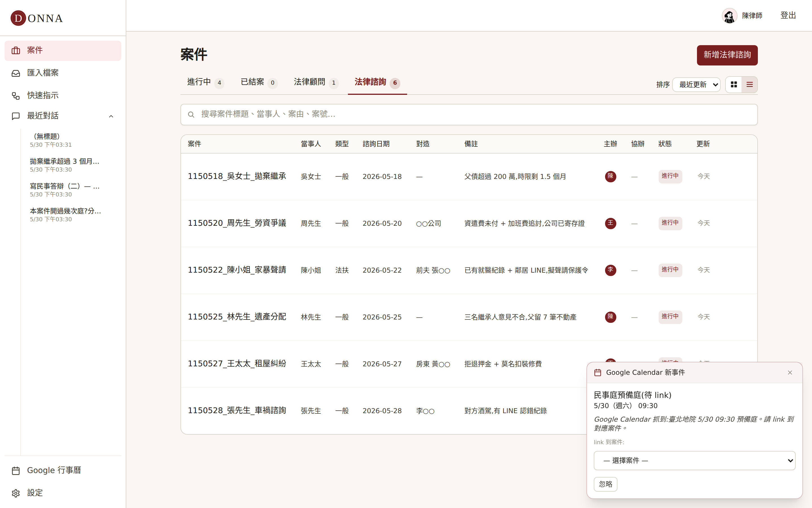Open case 1150520_周先生_勞資爭議
Screen dimensions: 812x508
click(237, 223)
